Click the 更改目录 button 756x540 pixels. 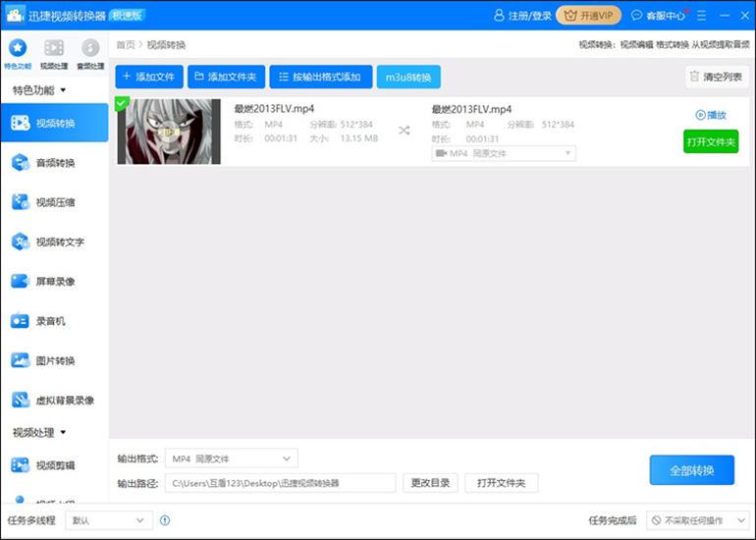[430, 483]
